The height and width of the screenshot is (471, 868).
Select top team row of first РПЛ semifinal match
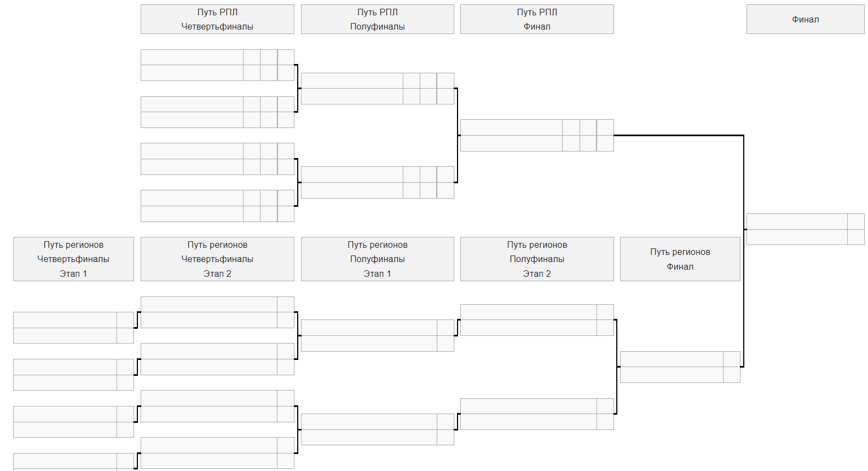click(x=352, y=80)
